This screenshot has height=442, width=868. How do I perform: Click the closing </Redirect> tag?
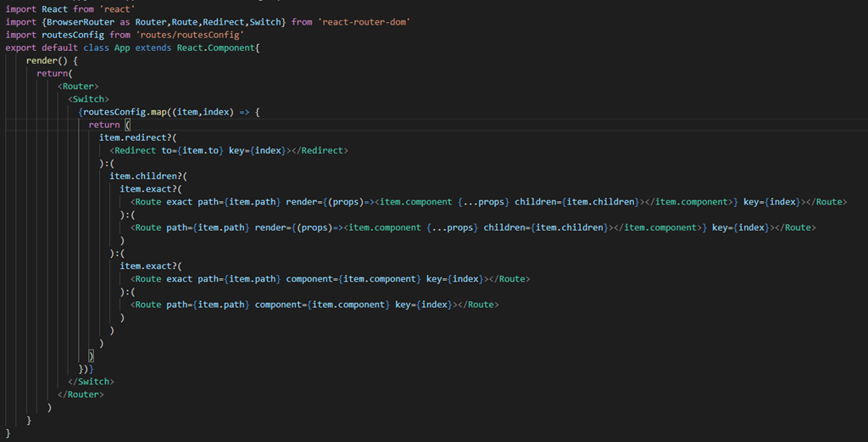pos(320,151)
